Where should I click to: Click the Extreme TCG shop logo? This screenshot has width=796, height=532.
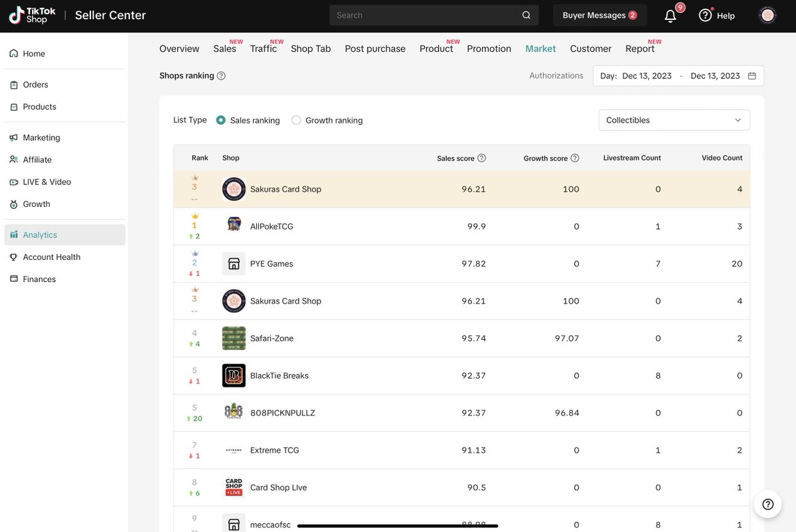tap(234, 450)
